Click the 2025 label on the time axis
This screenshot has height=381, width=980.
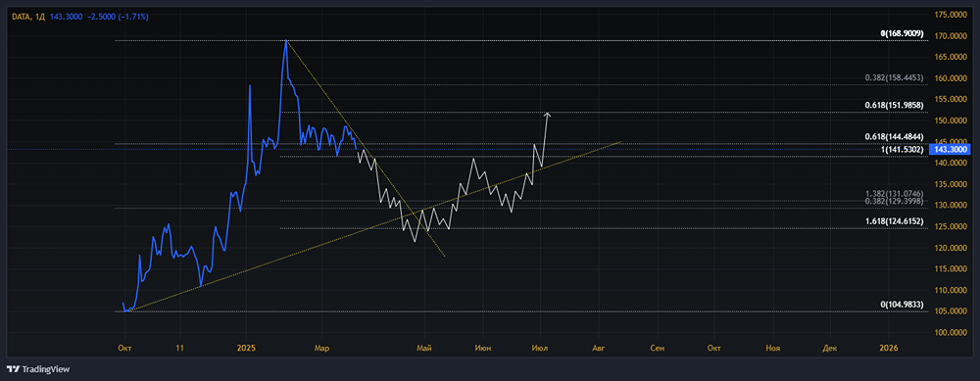pos(246,348)
